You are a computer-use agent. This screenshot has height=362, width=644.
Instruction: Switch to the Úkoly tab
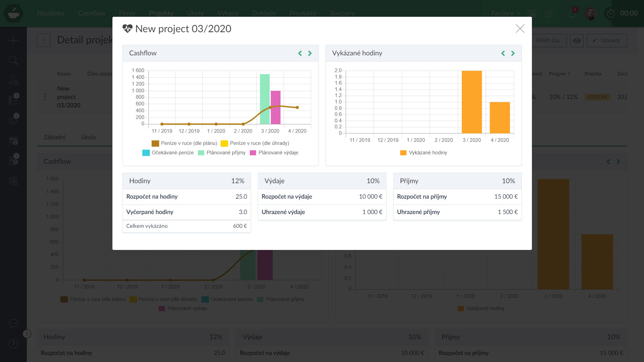88,137
